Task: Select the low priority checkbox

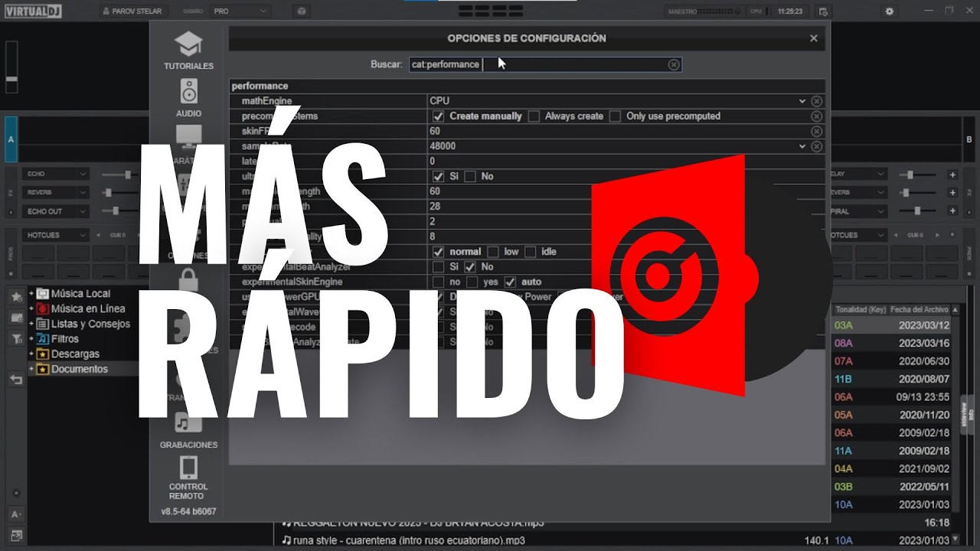Action: 493,252
